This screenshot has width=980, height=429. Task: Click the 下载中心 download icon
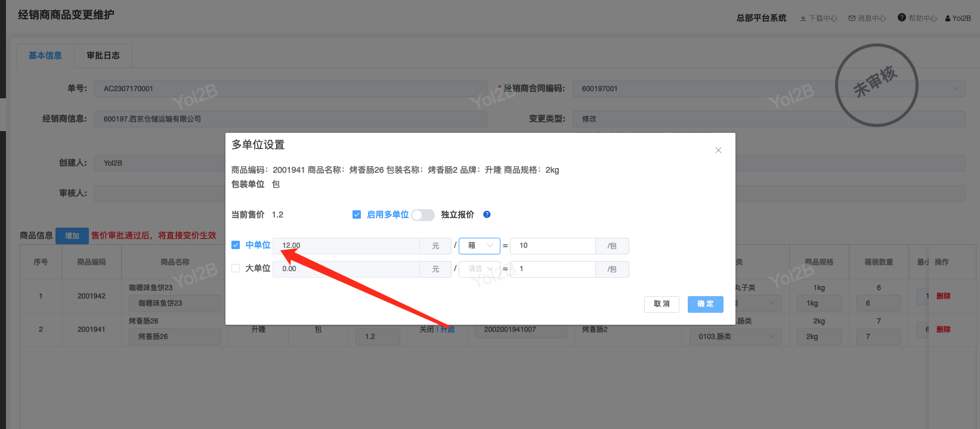[x=803, y=18]
